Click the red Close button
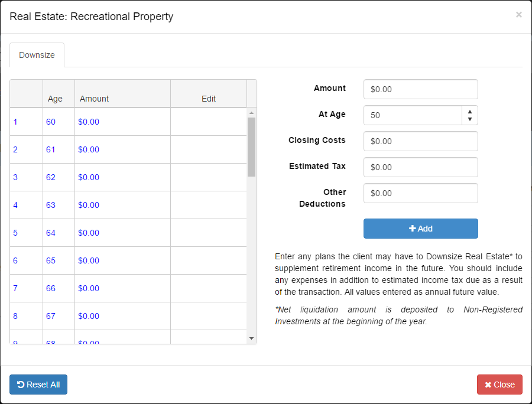The height and width of the screenshot is (404, 532). tap(499, 385)
